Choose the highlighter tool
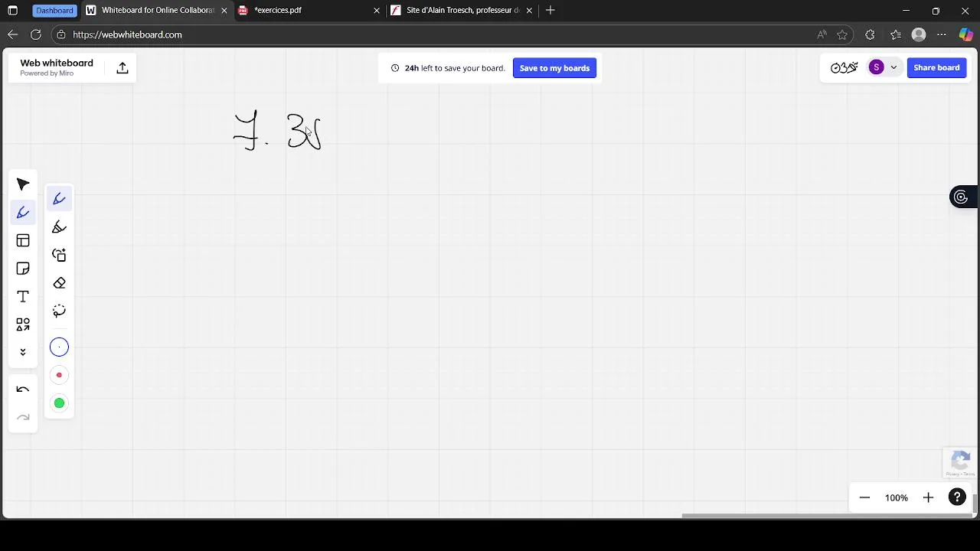 click(x=59, y=227)
